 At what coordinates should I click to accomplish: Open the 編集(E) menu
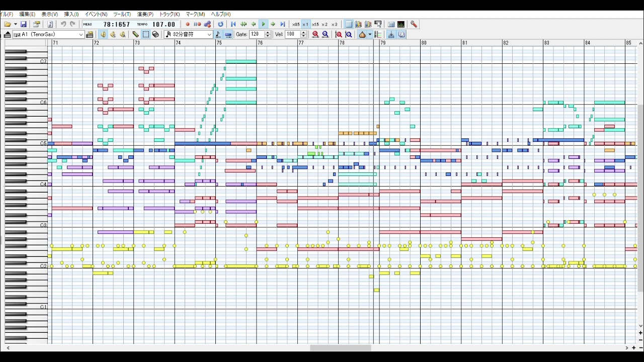click(x=27, y=14)
